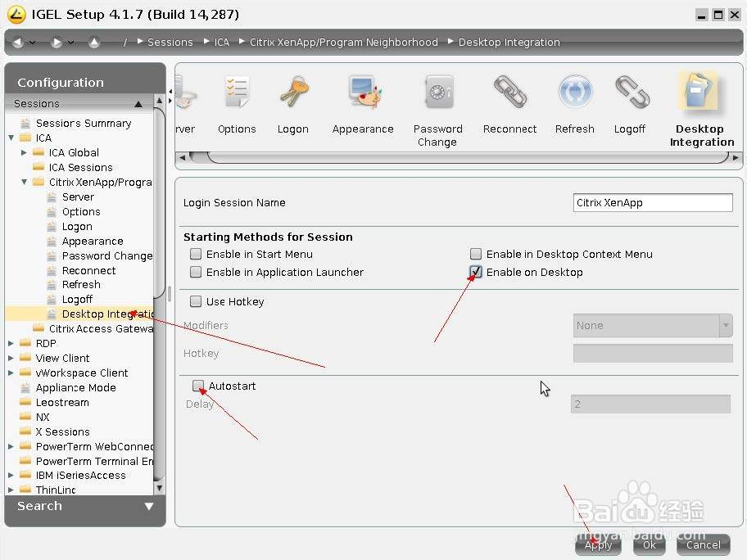The width and height of the screenshot is (747, 560).
Task: Expand the IBM iSeriesAccess tree node
Action: (11, 475)
